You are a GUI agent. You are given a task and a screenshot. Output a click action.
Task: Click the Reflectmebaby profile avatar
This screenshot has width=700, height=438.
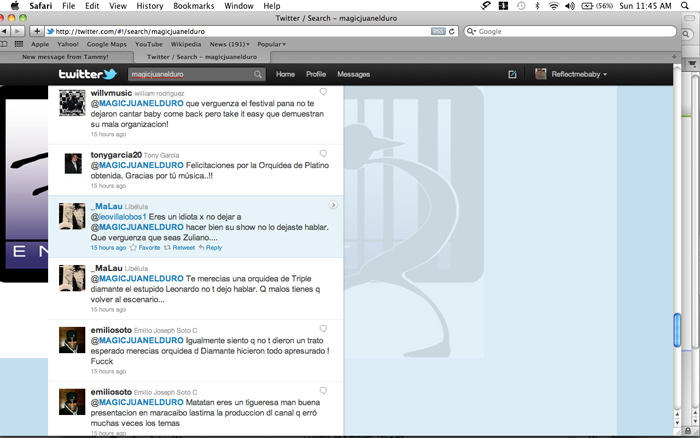click(541, 74)
